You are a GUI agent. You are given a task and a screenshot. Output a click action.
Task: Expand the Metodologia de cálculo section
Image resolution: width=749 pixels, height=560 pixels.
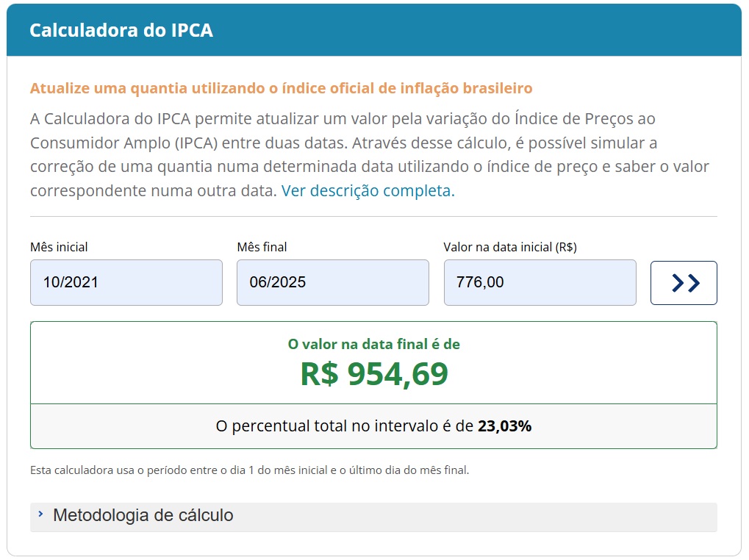click(x=373, y=517)
